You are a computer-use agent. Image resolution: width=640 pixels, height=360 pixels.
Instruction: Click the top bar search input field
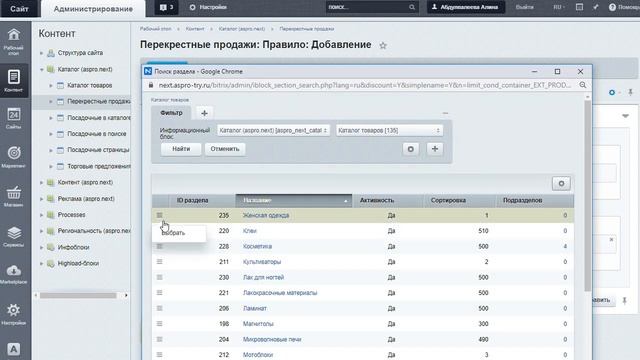(x=367, y=7)
